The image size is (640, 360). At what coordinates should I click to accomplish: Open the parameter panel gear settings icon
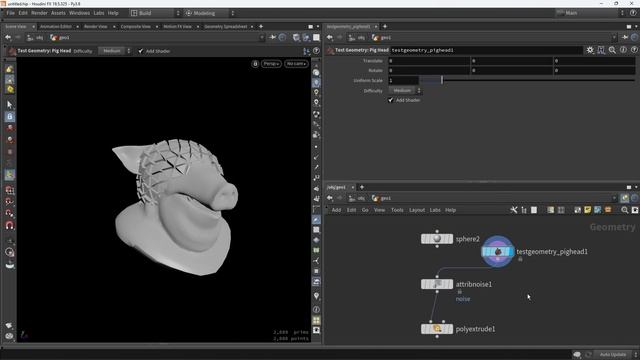[x=590, y=50]
